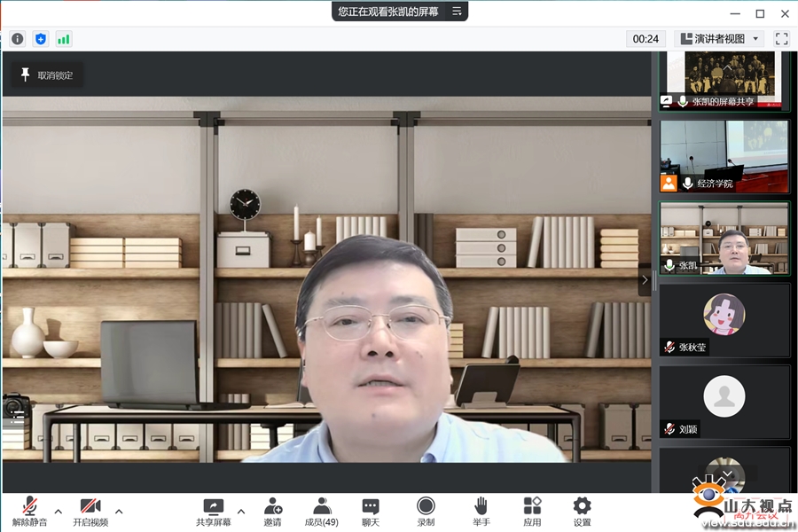Viewport: 798px width, 532px height.
Task: Select the 经济学院 participant thumbnail
Action: [724, 156]
